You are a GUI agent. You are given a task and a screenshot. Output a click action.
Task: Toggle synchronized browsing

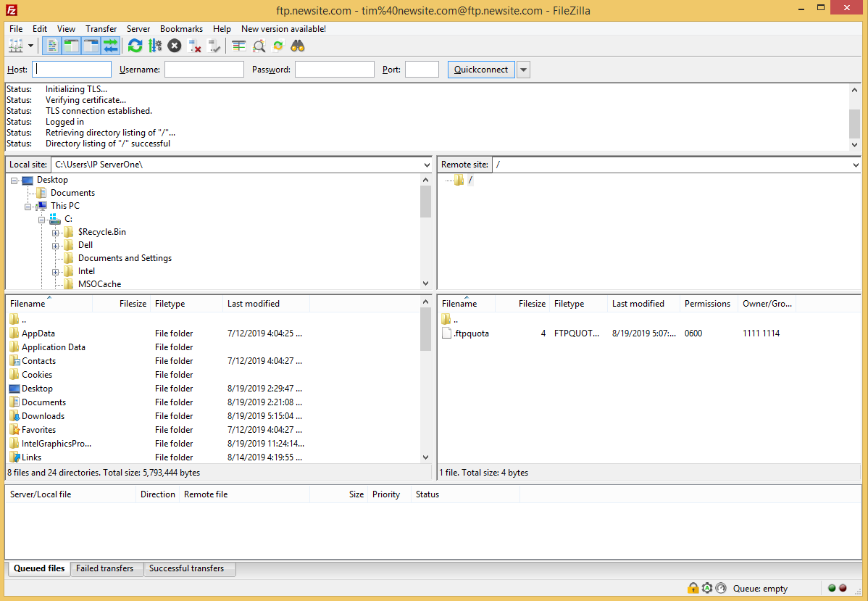pos(278,46)
